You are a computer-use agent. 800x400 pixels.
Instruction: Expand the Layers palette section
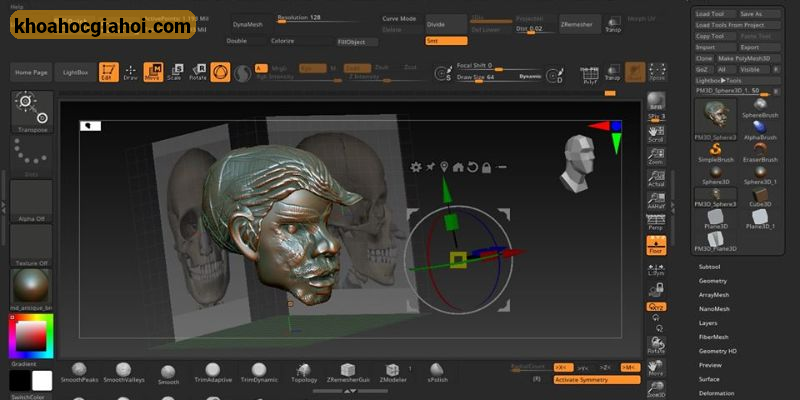(708, 323)
